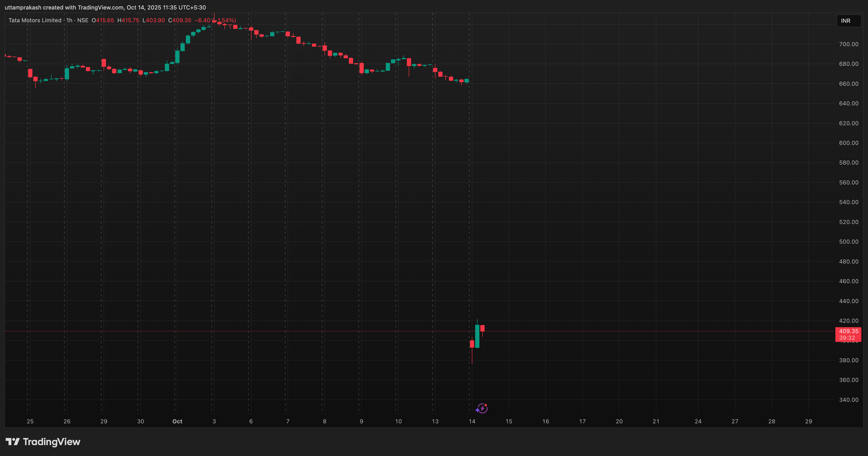Click the 29 date label at far right
This screenshot has width=868, height=456.
click(x=808, y=421)
